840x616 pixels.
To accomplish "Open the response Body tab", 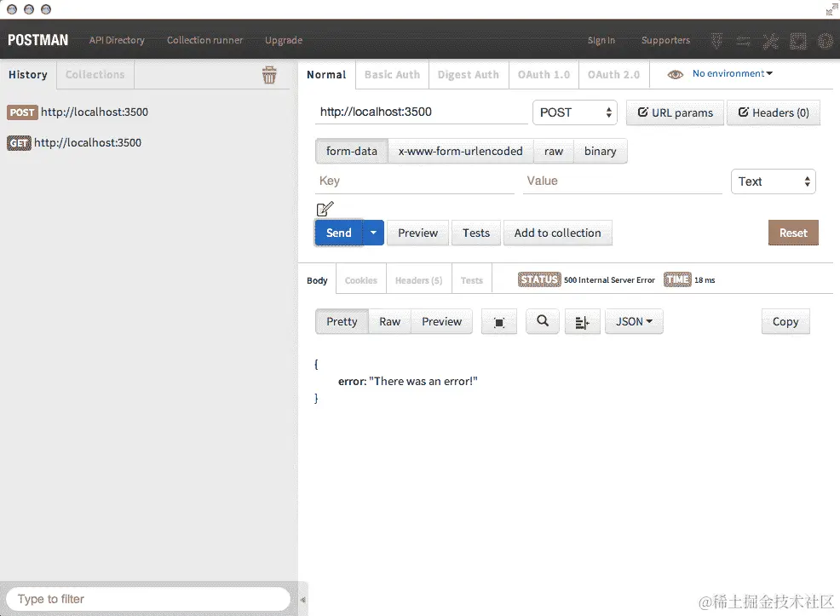I will (317, 280).
